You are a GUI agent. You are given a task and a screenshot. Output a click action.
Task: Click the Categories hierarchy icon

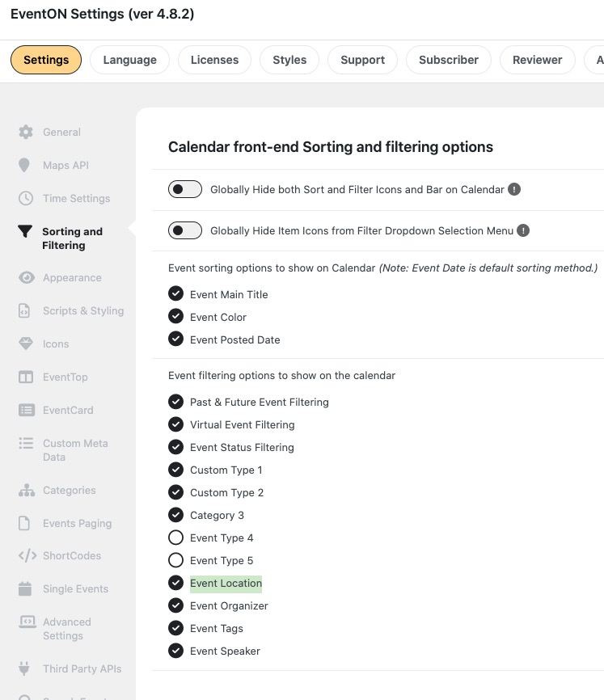27,490
